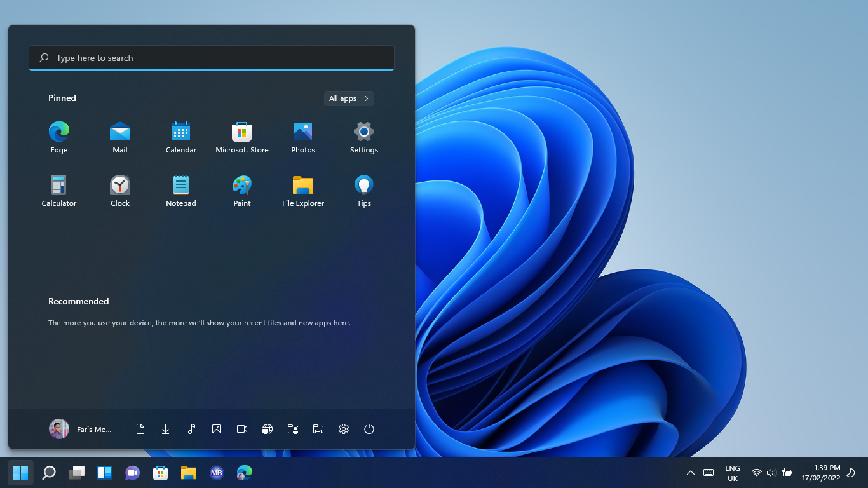
Task: Click the Power button in Start menu
Action: (369, 429)
